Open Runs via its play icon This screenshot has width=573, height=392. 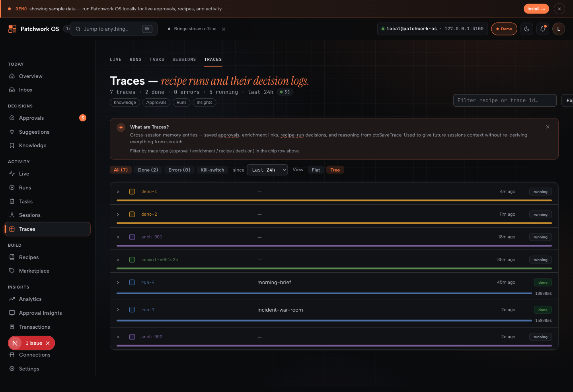[x=12, y=187]
